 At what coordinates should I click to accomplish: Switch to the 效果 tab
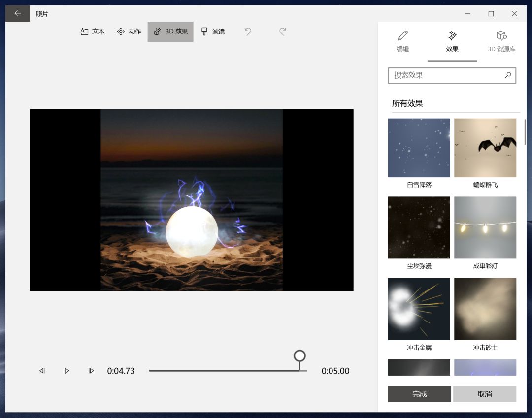452,41
